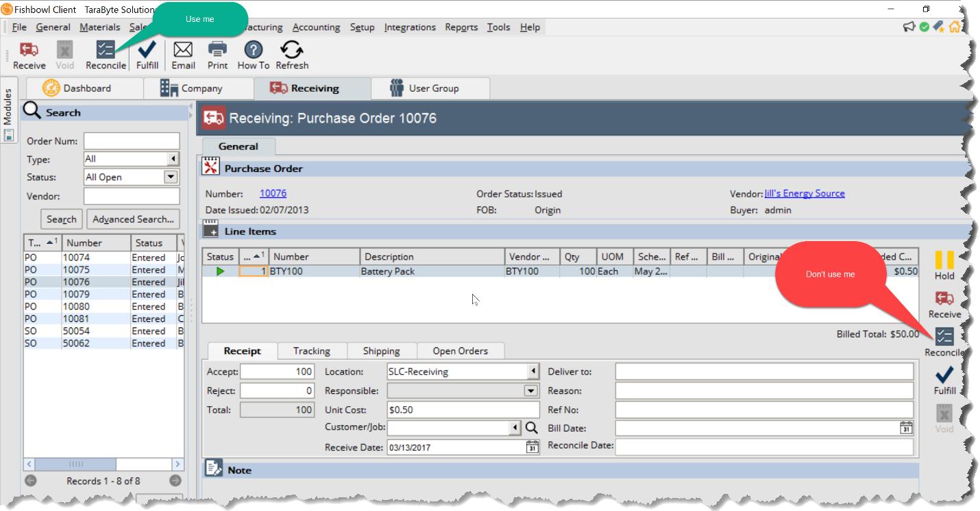Click the Refresh toolbar icon
The width and height of the screenshot is (980, 511).
(292, 50)
